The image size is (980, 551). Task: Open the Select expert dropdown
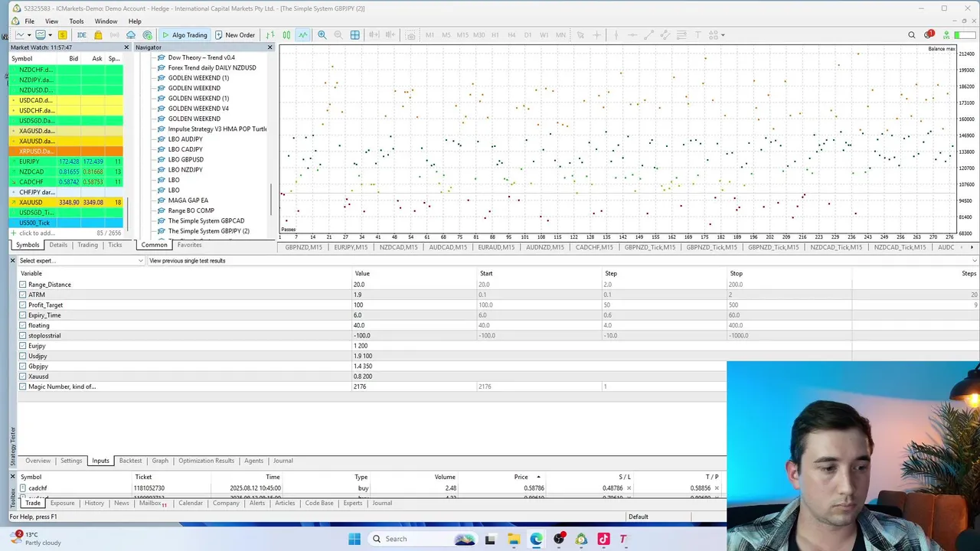point(81,261)
